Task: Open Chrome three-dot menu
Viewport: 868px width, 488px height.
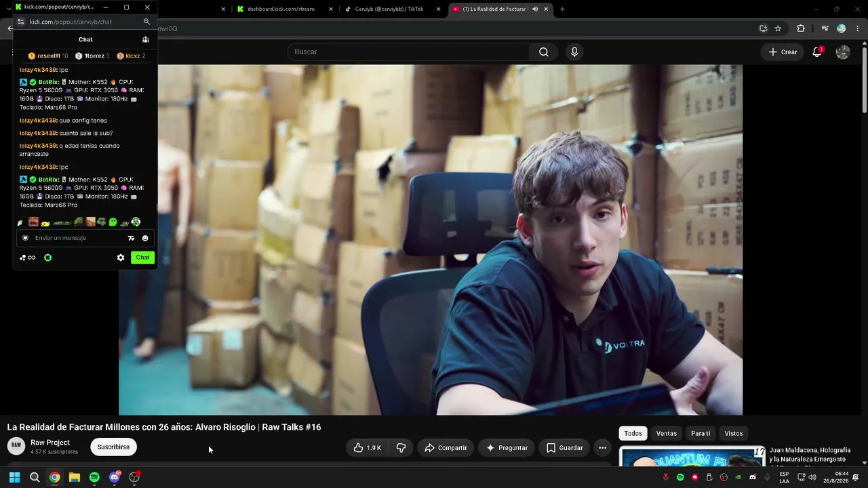Action: click(857, 28)
